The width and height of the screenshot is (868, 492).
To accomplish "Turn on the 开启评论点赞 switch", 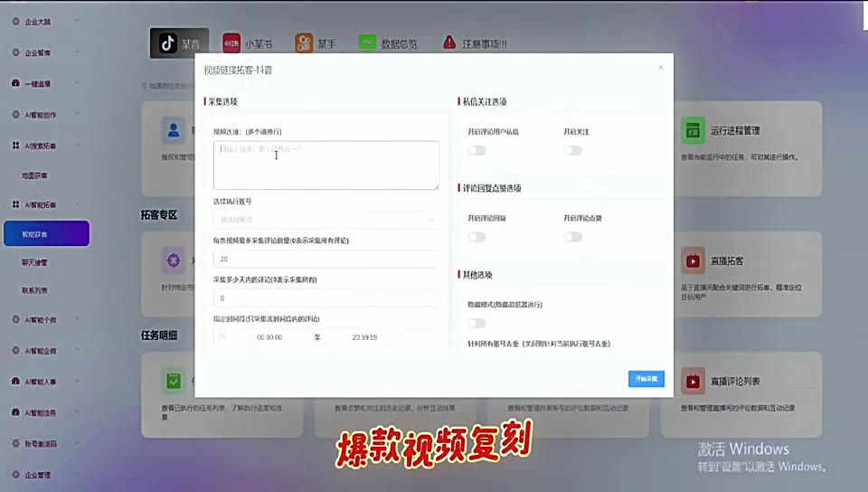I will pyautogui.click(x=573, y=237).
